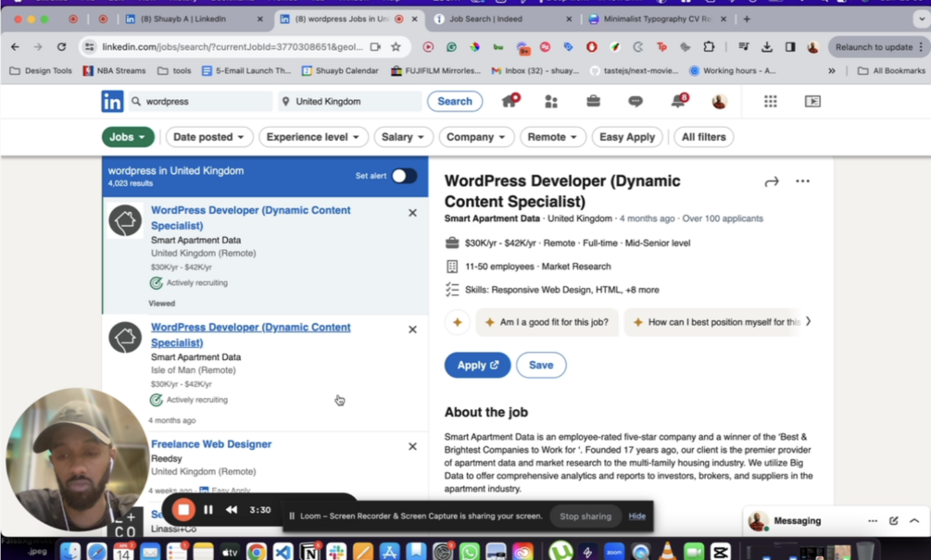The height and width of the screenshot is (560, 931).
Task: Switch to Minimalist Typography CV tab
Action: (x=656, y=19)
